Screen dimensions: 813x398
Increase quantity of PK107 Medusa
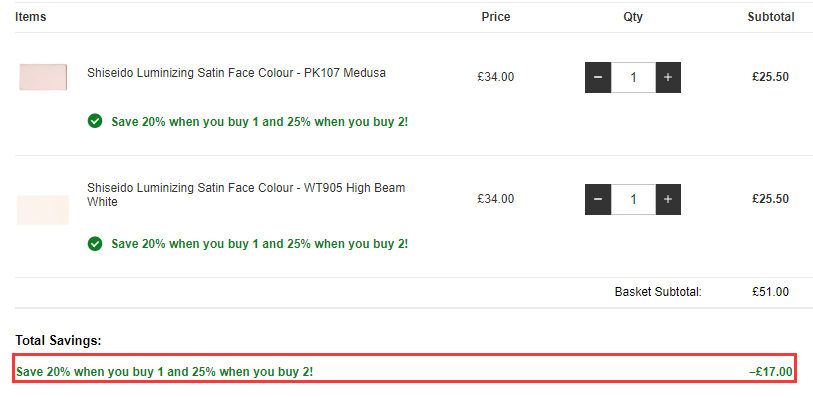tap(668, 77)
